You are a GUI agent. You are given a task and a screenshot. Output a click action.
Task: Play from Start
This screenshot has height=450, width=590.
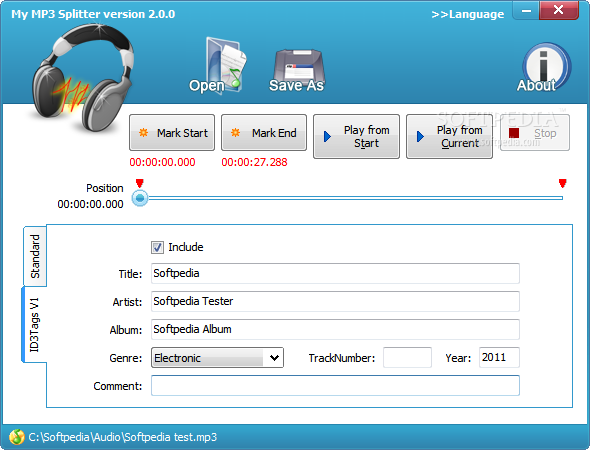click(x=356, y=137)
